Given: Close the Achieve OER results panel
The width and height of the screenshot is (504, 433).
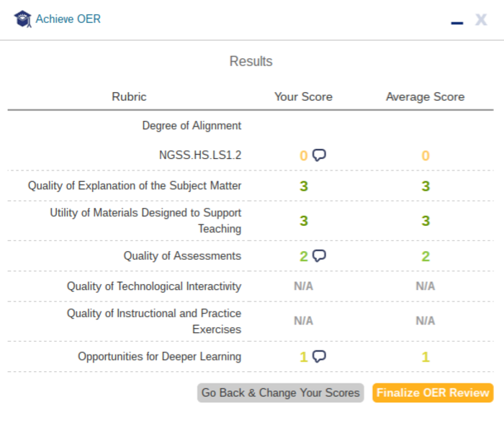Looking at the screenshot, I should (x=481, y=19).
